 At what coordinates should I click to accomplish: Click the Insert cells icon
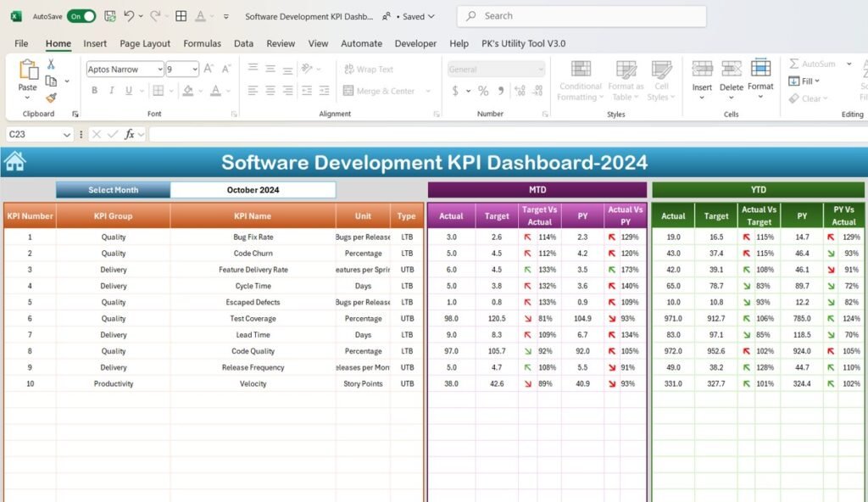click(702, 70)
